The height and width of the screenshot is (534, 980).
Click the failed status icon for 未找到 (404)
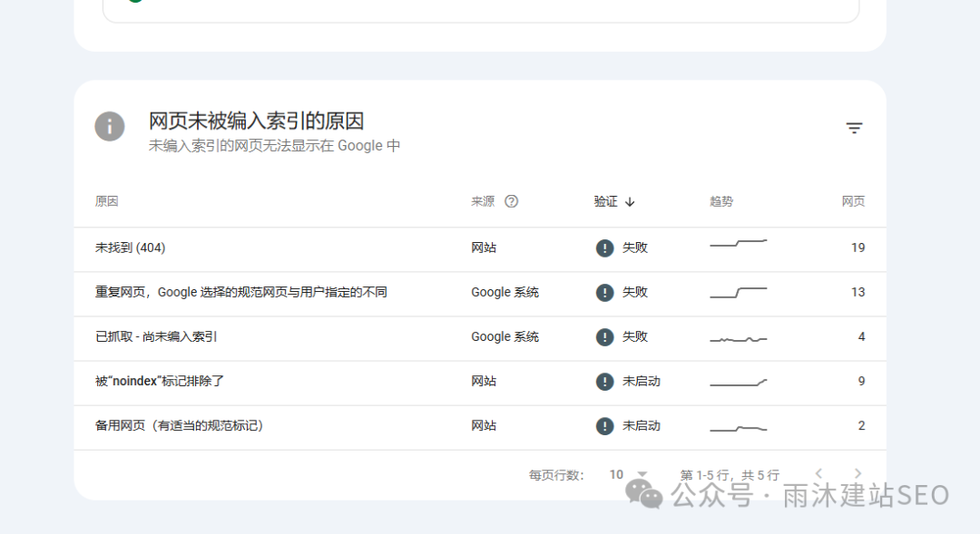pyautogui.click(x=605, y=248)
